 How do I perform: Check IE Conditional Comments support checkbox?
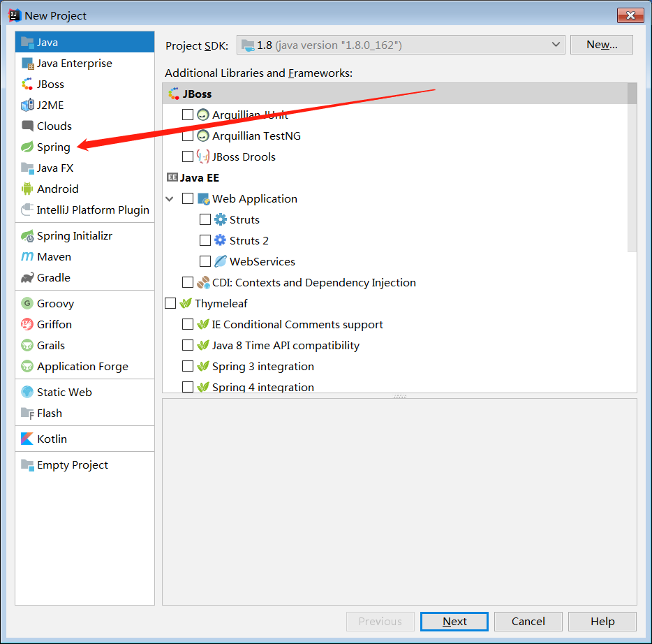click(188, 324)
